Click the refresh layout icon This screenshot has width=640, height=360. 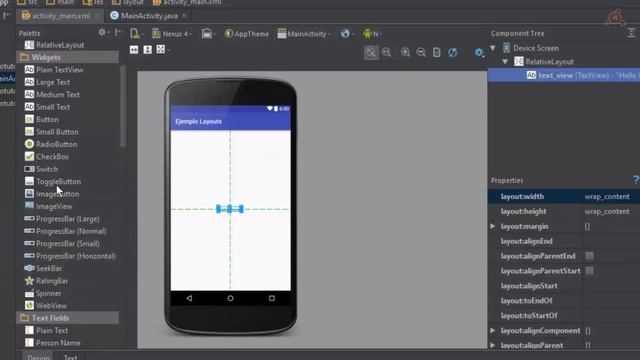(x=452, y=52)
